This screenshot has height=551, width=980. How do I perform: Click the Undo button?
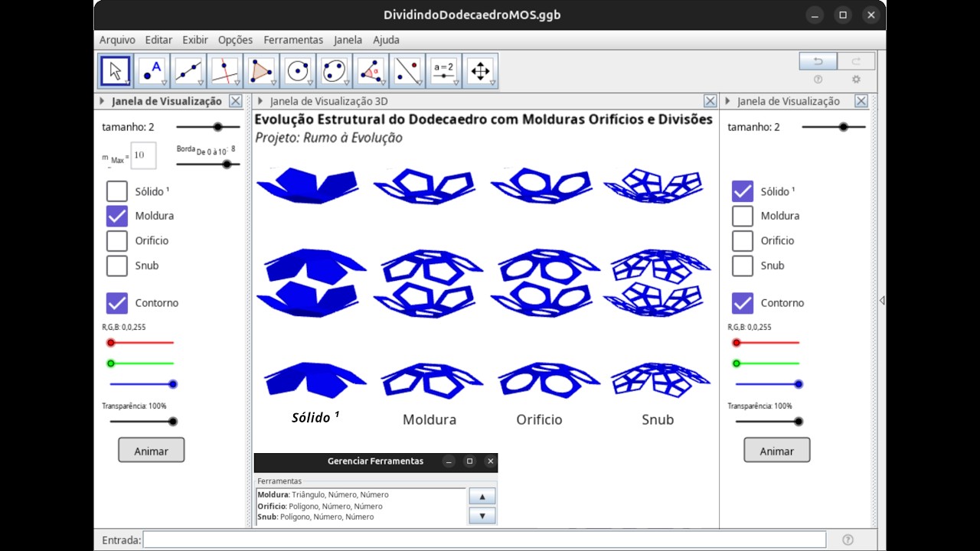pos(818,61)
